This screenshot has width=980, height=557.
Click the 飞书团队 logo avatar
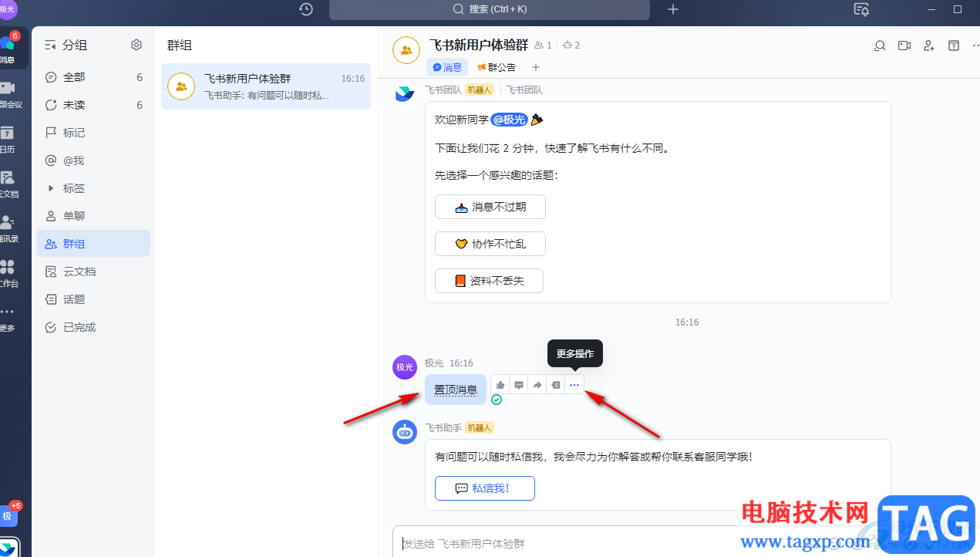click(x=405, y=94)
